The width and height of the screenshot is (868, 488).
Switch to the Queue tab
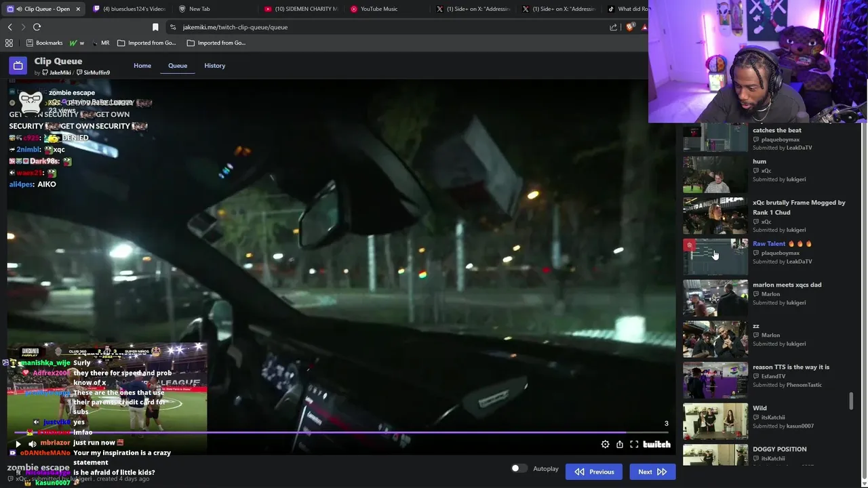178,66
